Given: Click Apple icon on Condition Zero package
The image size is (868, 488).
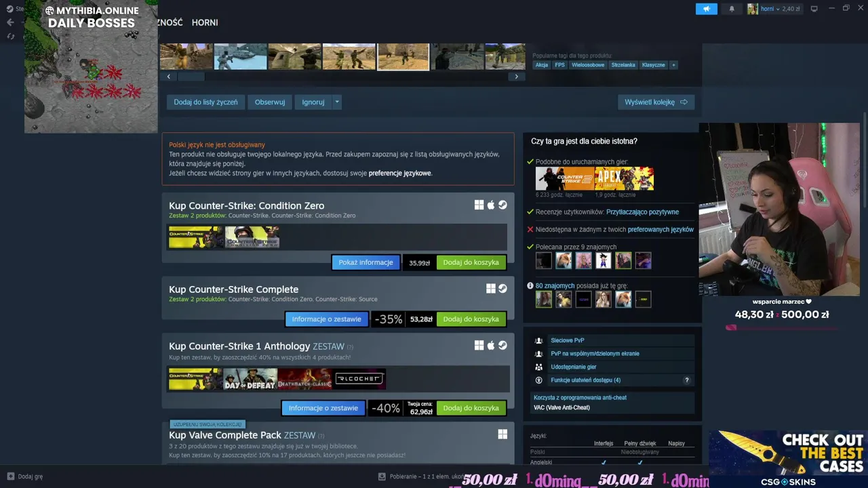Looking at the screenshot, I should 491,205.
